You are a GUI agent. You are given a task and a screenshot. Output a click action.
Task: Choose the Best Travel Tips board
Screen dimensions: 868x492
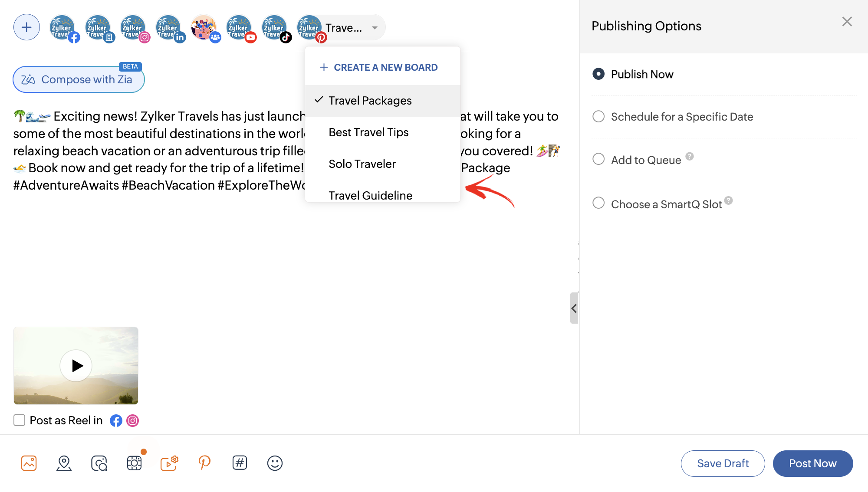point(368,132)
